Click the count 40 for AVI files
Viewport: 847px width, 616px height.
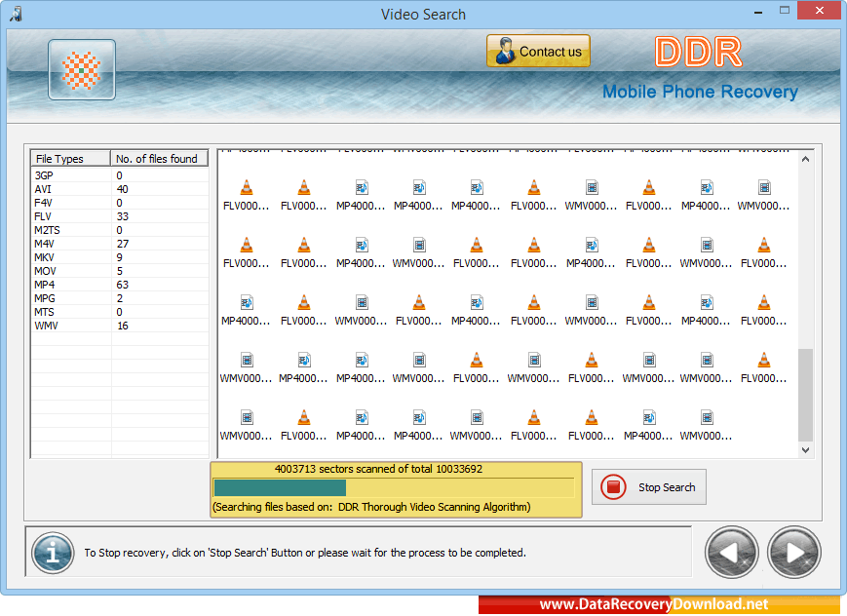pos(123,189)
